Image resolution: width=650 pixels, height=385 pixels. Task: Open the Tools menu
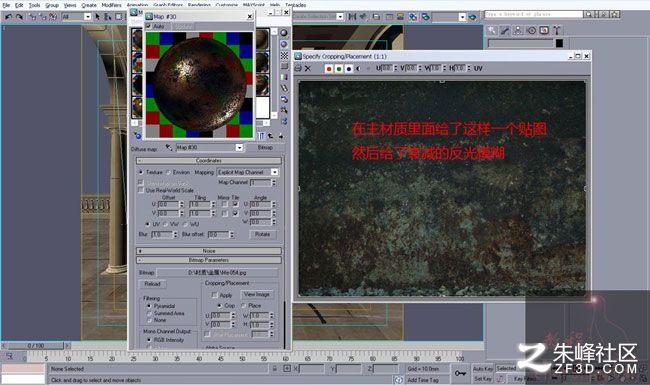(34, 5)
